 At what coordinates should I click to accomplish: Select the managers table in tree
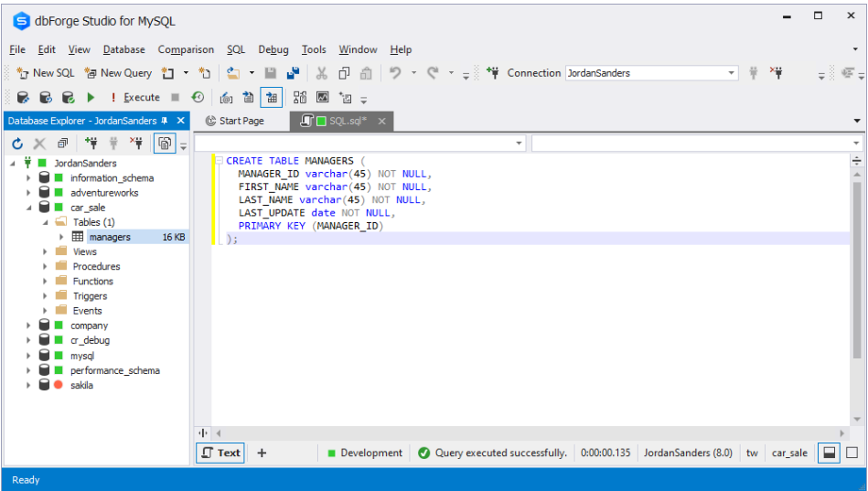(x=110, y=237)
